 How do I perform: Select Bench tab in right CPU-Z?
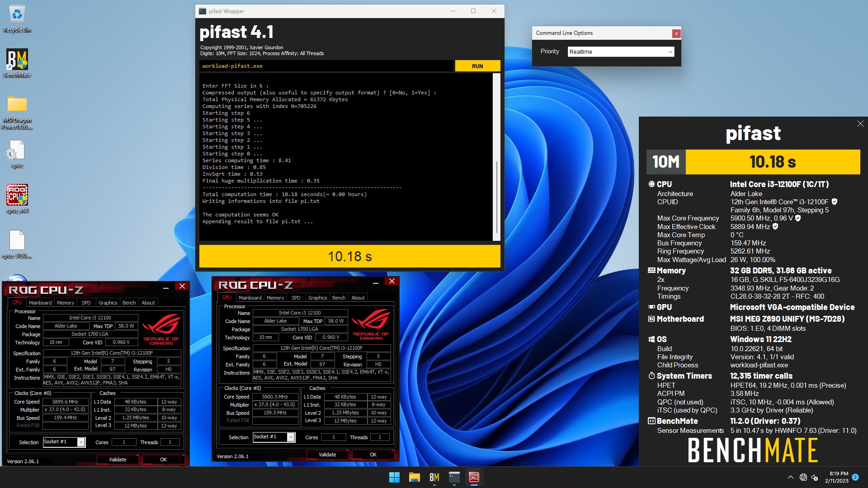coord(339,298)
